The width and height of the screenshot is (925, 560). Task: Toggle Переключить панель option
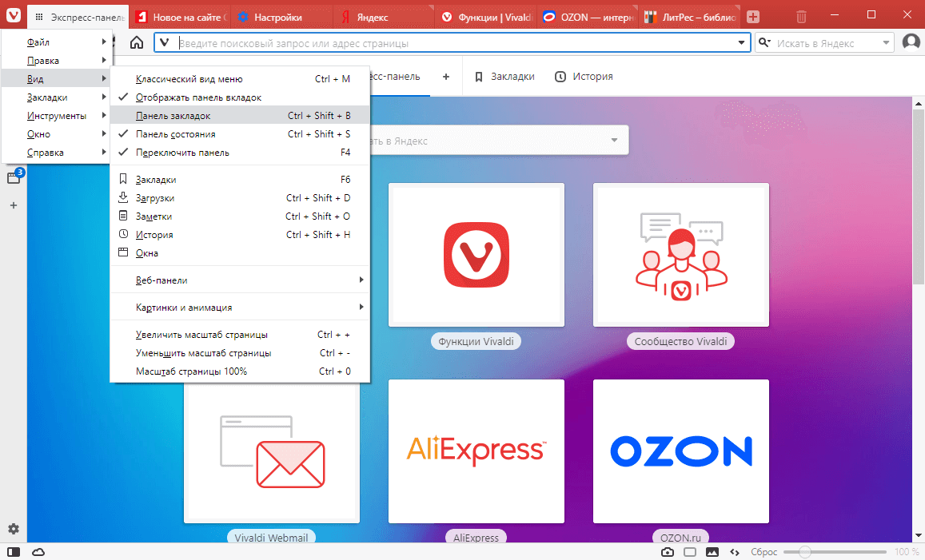point(240,152)
